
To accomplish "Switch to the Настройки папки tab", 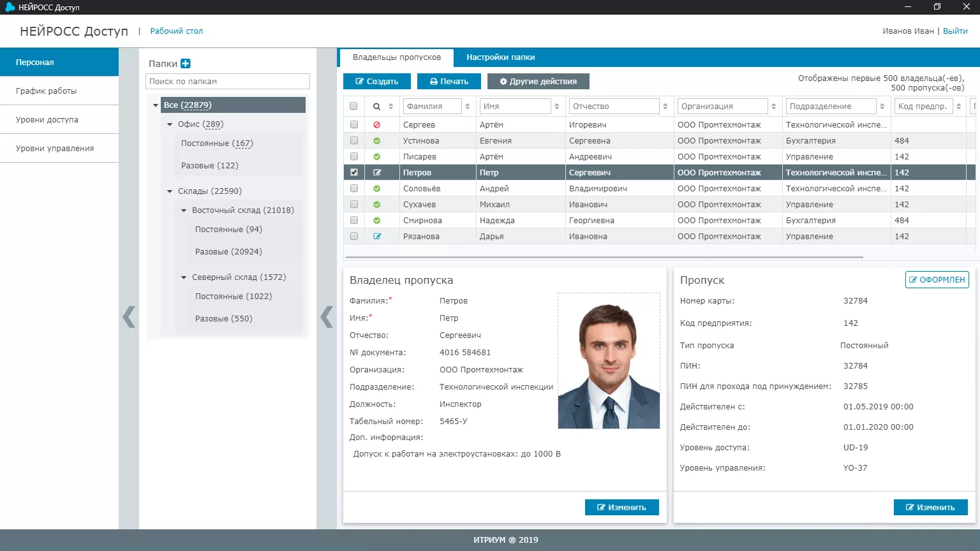I will pos(500,57).
